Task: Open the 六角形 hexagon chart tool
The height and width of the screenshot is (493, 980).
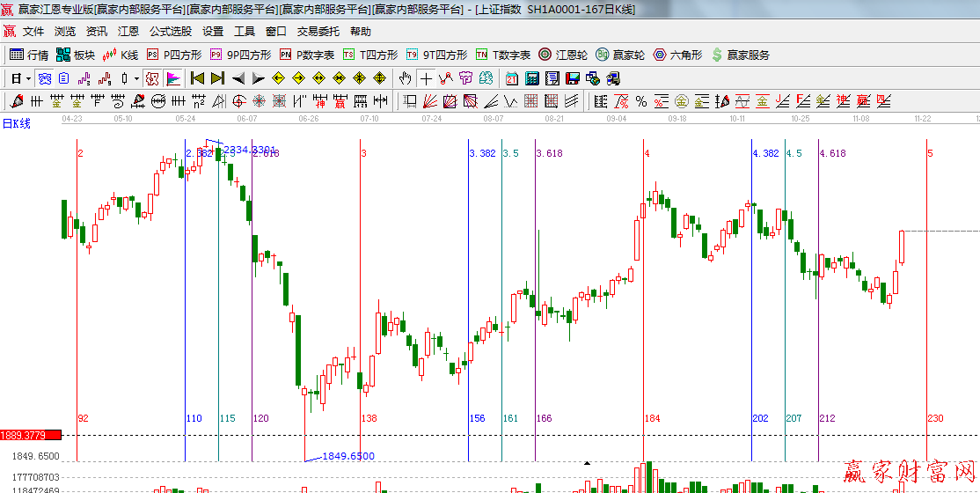Action: pyautogui.click(x=677, y=55)
